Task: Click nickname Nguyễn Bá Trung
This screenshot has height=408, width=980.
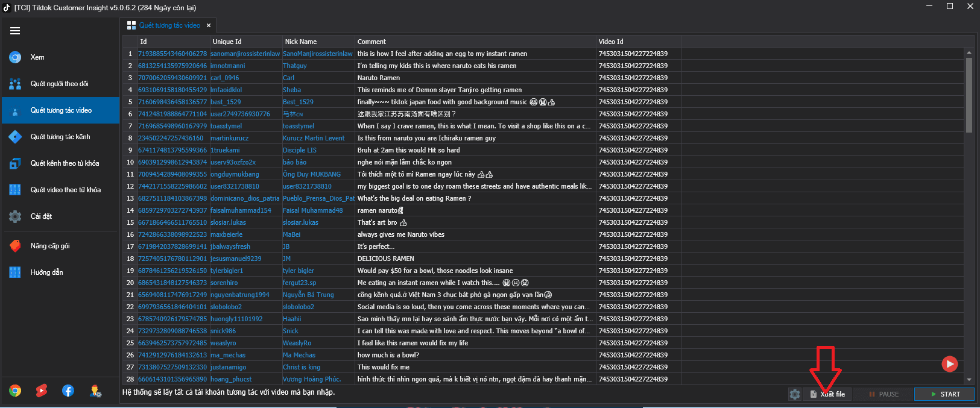Action: tap(308, 295)
